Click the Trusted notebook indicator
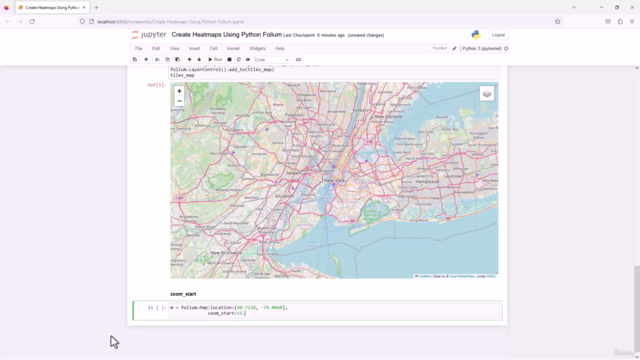The height and width of the screenshot is (360, 640). pos(440,48)
